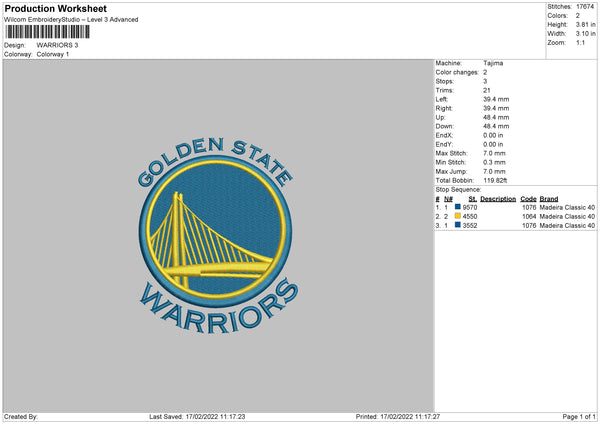This screenshot has width=600, height=424.
Task: Click the 48.4 mm value in Up row
Action: click(496, 117)
